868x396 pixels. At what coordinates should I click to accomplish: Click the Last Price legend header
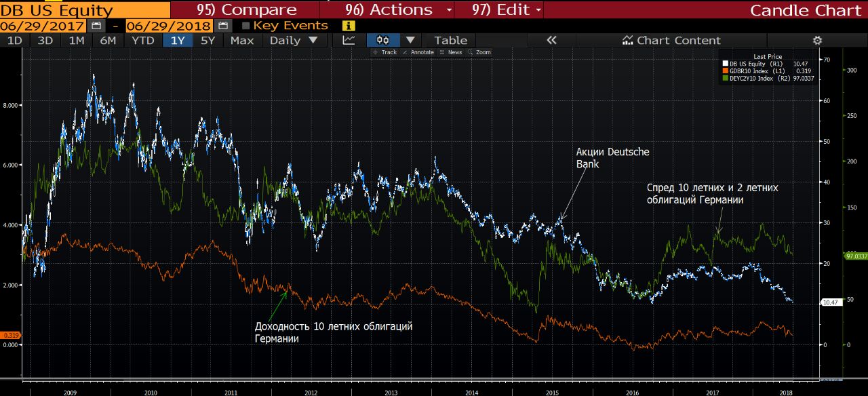click(768, 57)
